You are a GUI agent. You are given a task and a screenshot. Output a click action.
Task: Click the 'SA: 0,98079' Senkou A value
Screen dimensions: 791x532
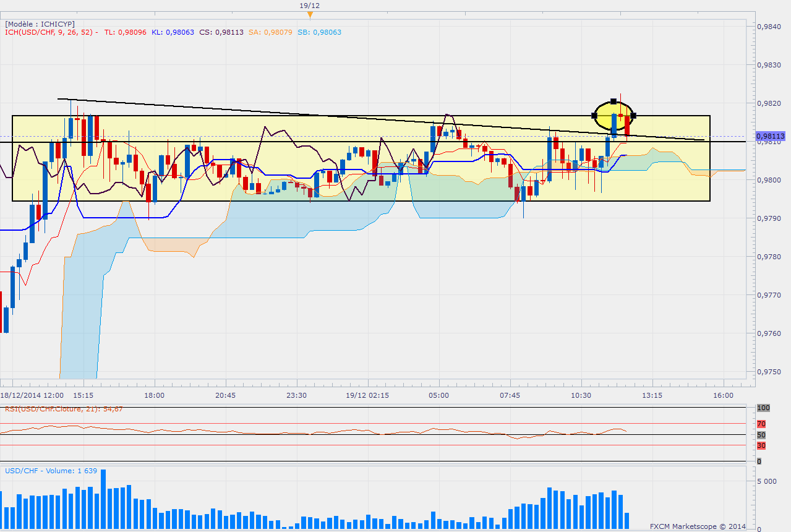click(270, 32)
